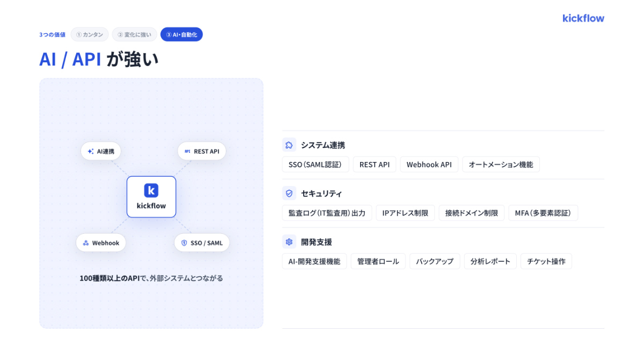This screenshot has width=644, height=362.
Task: Click the チケット操作 tag
Action: (546, 261)
